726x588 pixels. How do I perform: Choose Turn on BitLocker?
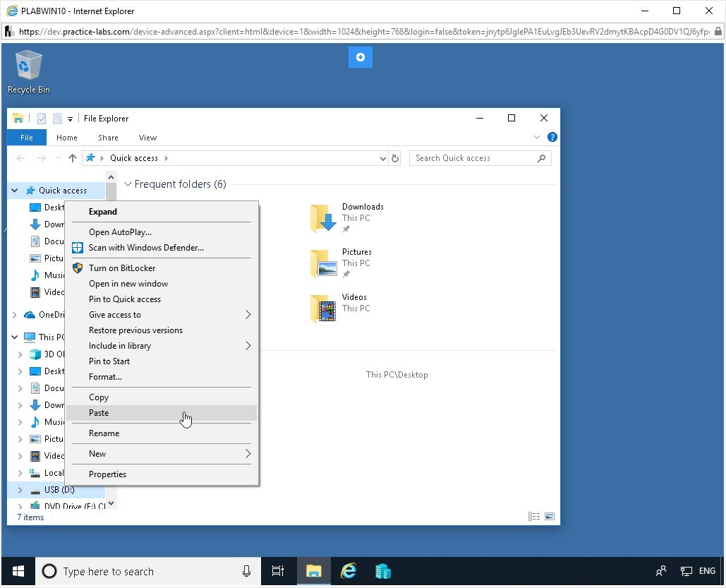(161, 268)
